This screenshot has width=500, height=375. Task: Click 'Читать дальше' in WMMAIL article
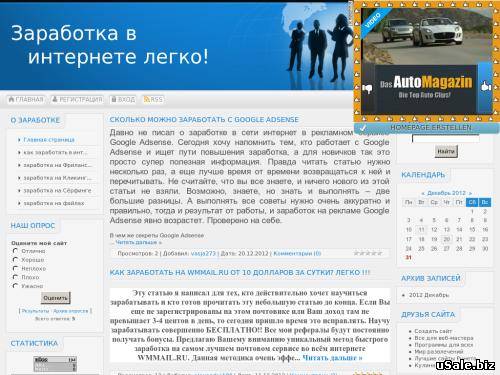pyautogui.click(x=332, y=358)
